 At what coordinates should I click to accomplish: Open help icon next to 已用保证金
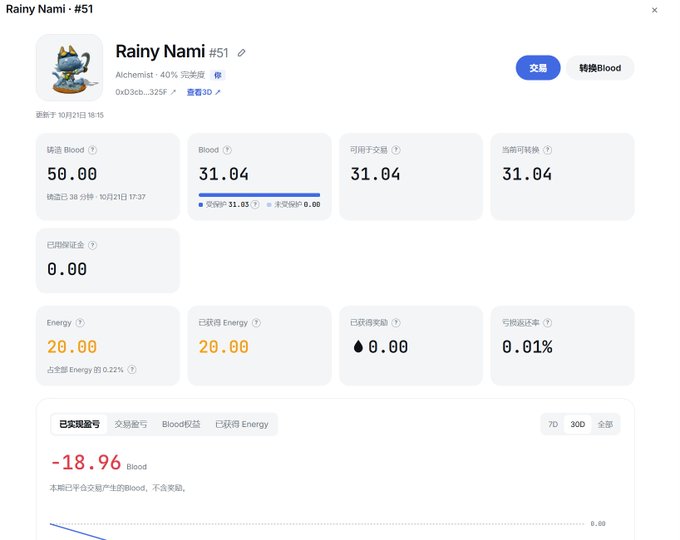pos(92,245)
